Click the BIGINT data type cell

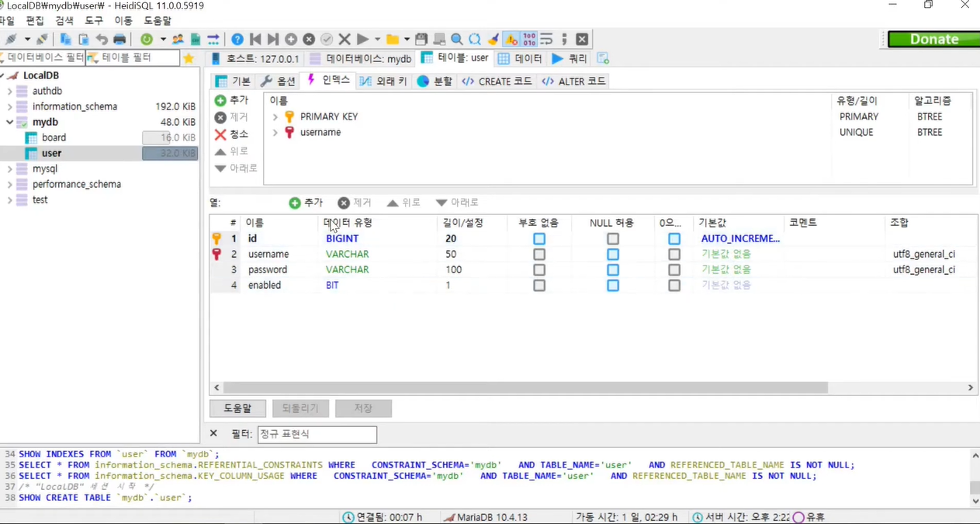point(342,238)
